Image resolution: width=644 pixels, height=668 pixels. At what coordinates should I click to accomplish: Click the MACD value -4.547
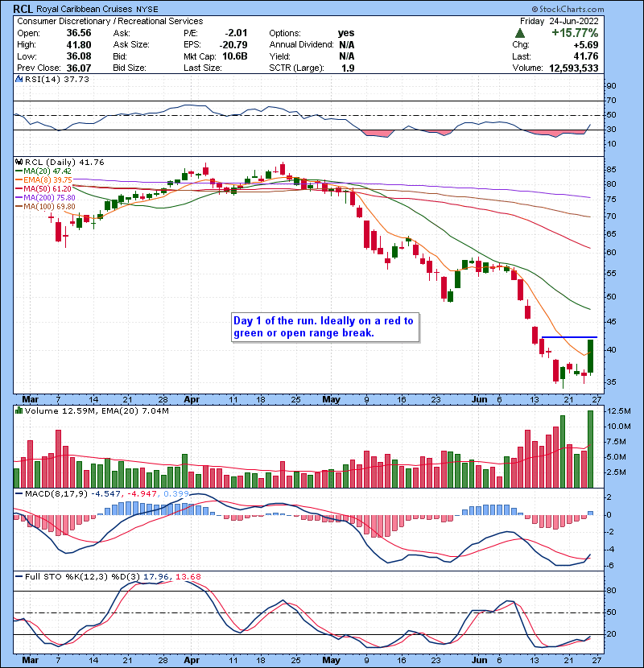(x=106, y=494)
